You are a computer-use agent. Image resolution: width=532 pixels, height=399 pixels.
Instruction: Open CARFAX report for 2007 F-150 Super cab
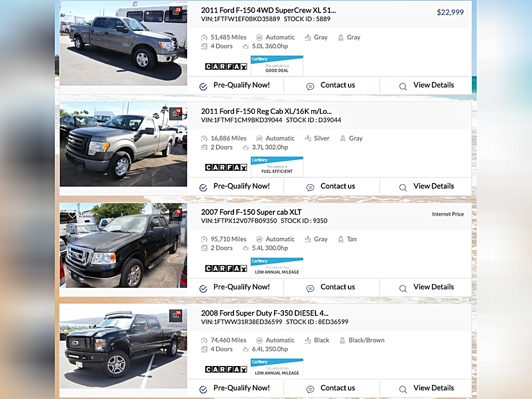coord(226,268)
